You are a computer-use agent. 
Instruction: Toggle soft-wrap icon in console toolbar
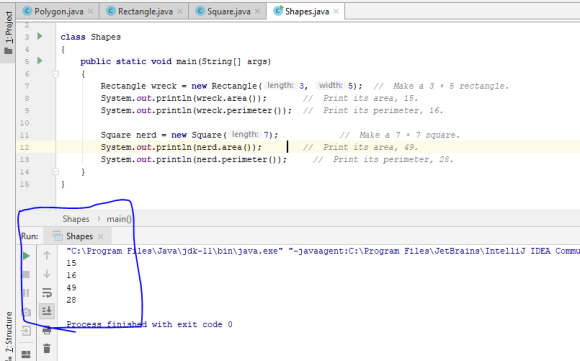47,293
